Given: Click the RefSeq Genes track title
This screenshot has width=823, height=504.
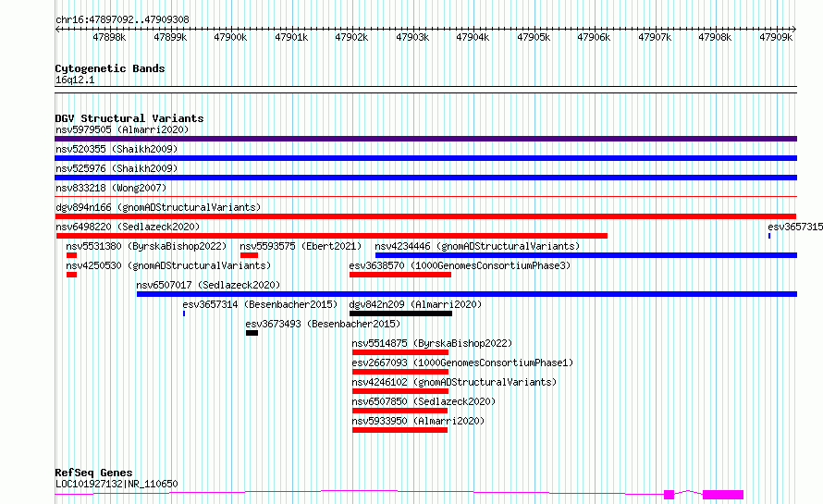Looking at the screenshot, I should pos(93,473).
